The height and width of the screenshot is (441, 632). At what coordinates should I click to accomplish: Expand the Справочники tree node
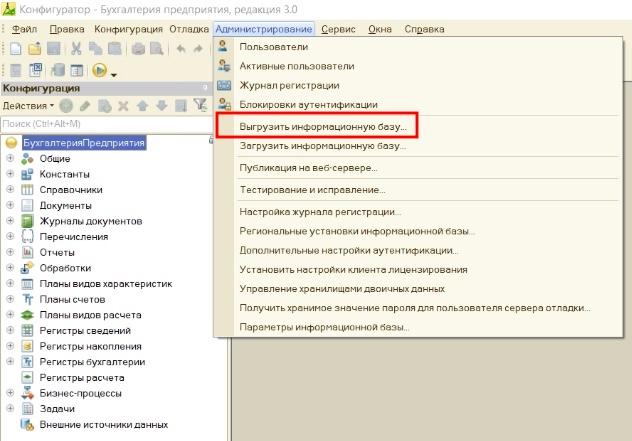point(10,189)
